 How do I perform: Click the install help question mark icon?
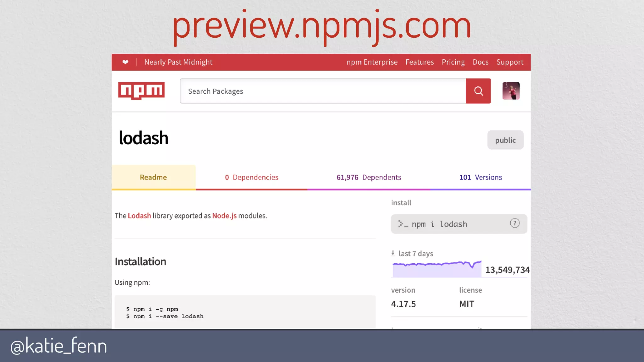click(515, 223)
